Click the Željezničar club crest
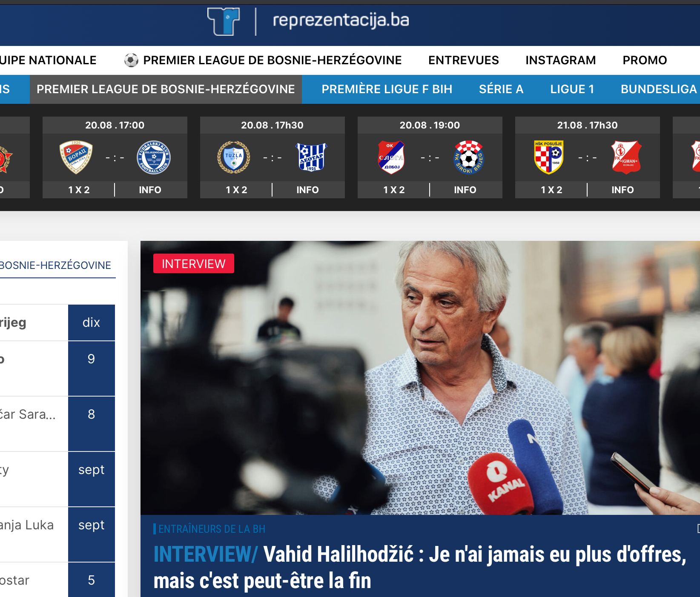Screen dimensions: 700x597 tap(153, 157)
